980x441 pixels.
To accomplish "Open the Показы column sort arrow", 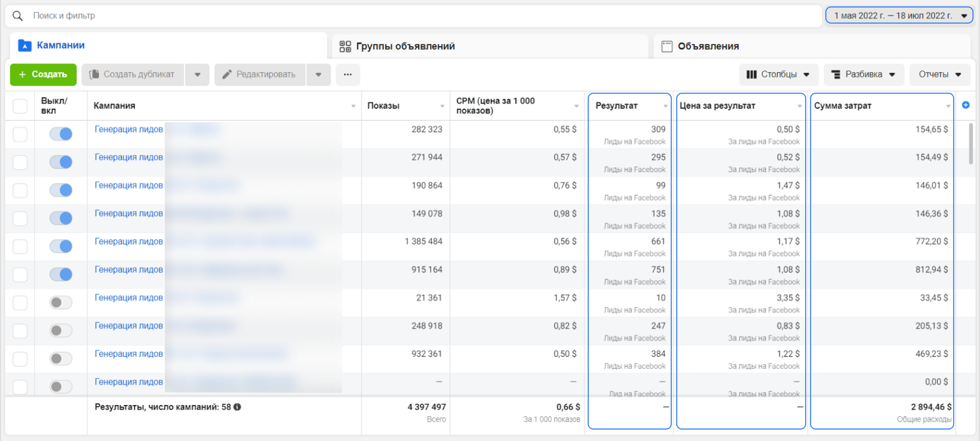I will [442, 106].
